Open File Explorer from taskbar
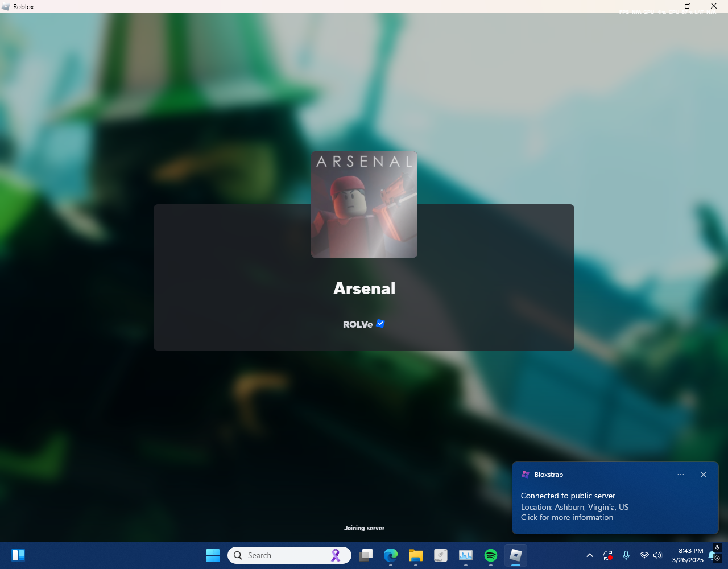Image resolution: width=728 pixels, height=569 pixels. (x=416, y=555)
